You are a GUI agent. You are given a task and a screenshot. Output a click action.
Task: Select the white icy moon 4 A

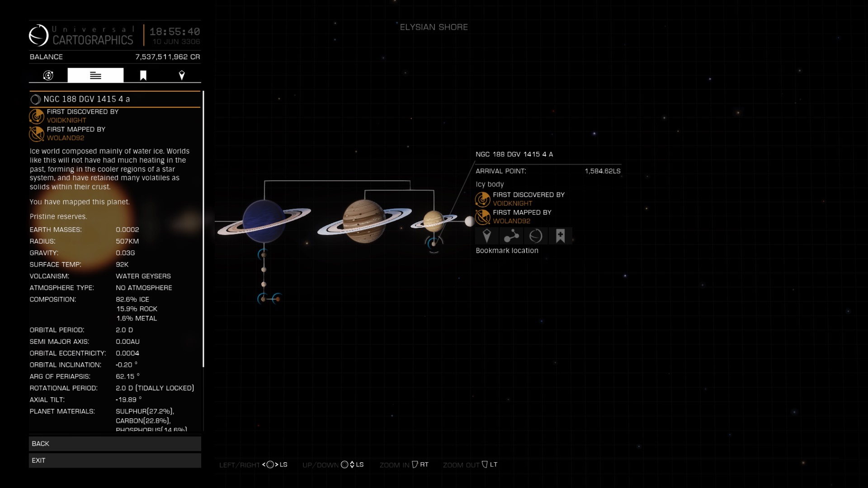pos(470,221)
